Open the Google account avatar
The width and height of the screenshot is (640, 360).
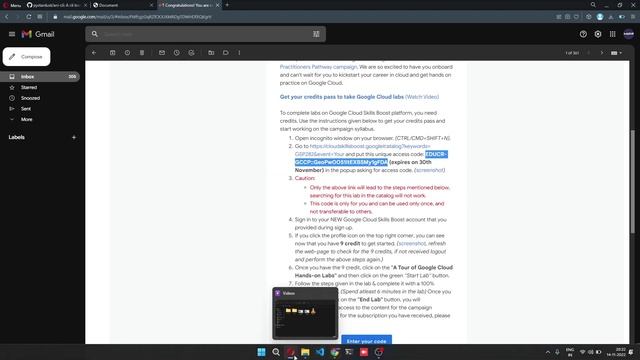click(629, 34)
